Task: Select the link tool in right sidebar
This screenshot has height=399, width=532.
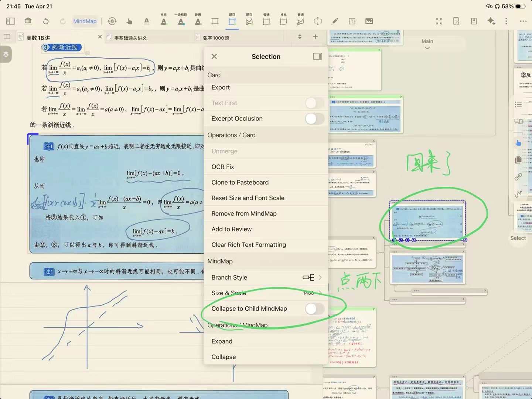Action: click(x=518, y=177)
